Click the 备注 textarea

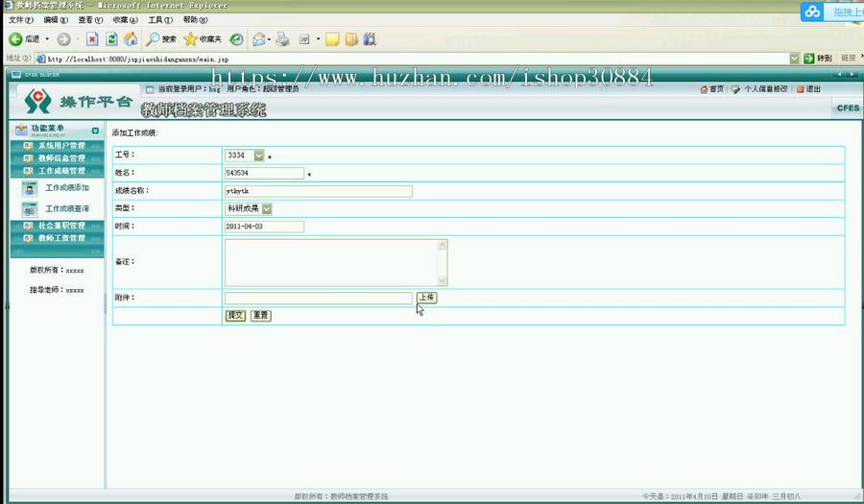336,263
